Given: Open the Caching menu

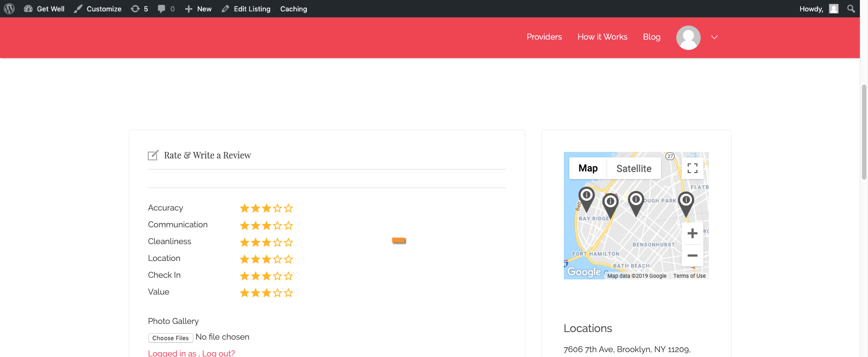Looking at the screenshot, I should 293,9.
